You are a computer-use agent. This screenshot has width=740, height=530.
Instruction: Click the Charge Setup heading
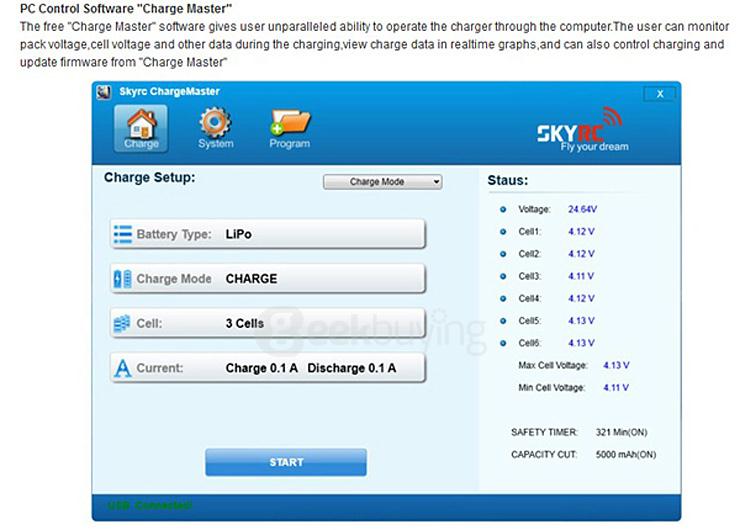tap(150, 177)
